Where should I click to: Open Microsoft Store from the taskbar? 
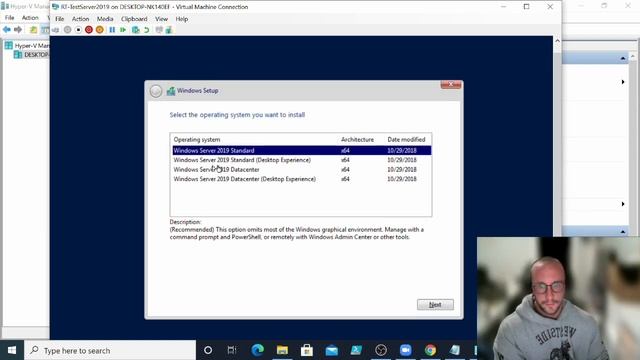[x=307, y=350]
